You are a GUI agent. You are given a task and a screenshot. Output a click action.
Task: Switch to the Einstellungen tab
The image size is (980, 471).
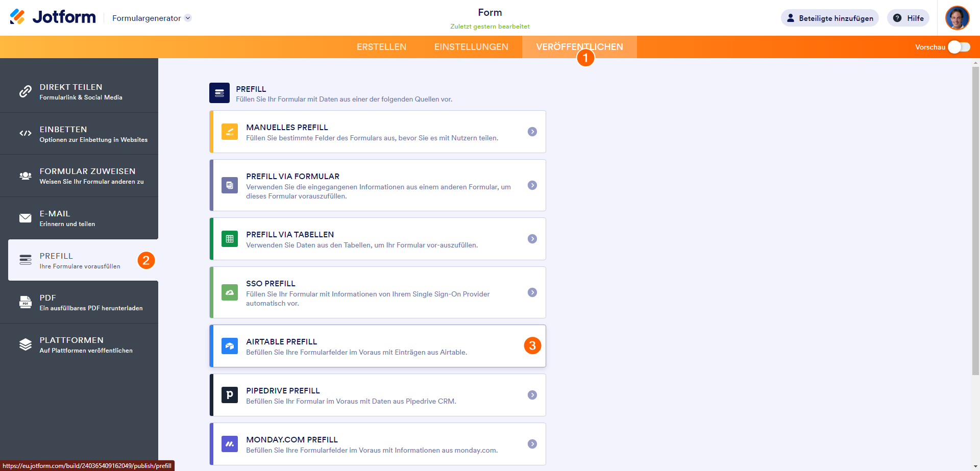click(x=471, y=47)
